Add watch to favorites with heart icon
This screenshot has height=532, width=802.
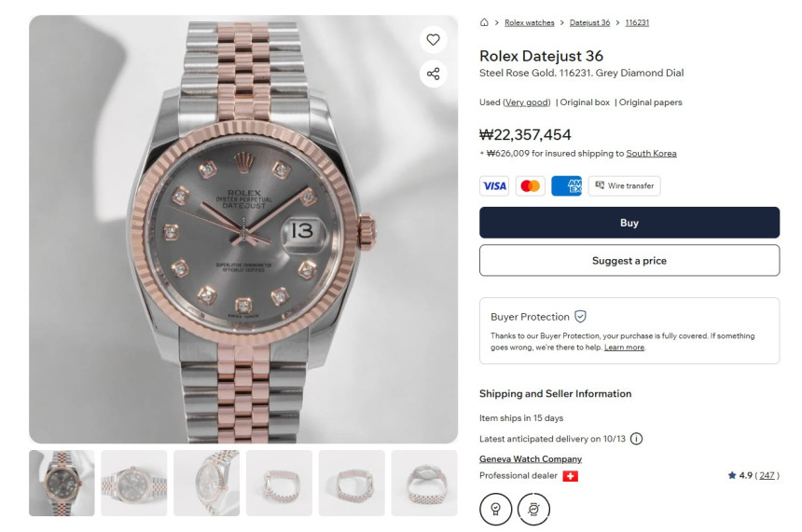[x=433, y=39]
